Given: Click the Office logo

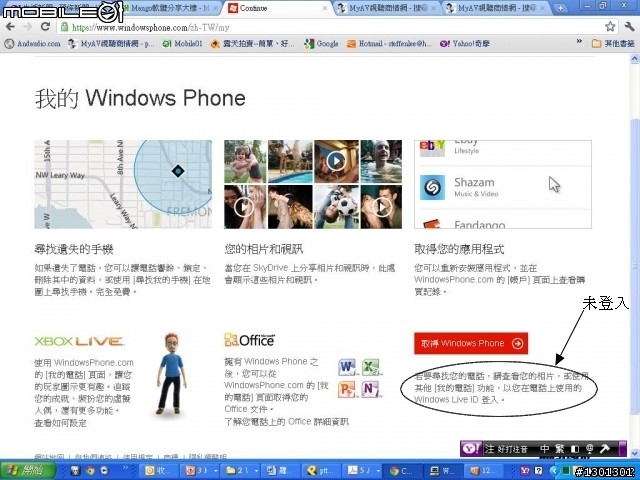Looking at the screenshot, I should click(249, 340).
